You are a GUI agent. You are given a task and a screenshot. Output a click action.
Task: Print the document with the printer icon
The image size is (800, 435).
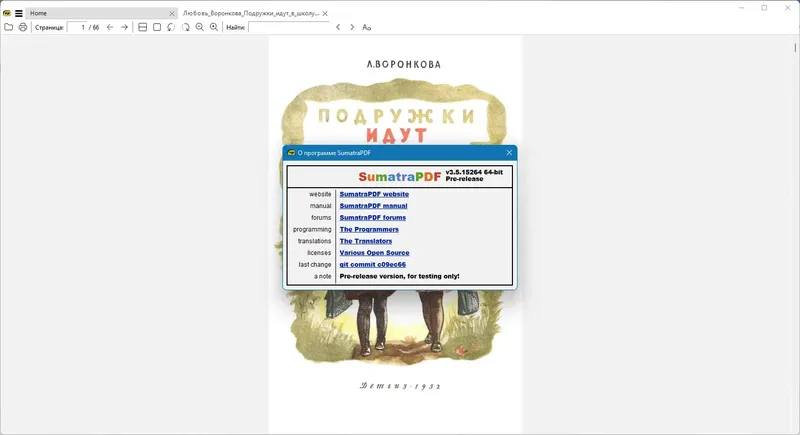23,27
